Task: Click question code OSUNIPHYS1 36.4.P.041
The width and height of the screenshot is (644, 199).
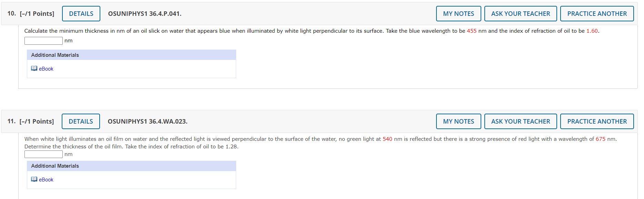Action: click(x=145, y=14)
